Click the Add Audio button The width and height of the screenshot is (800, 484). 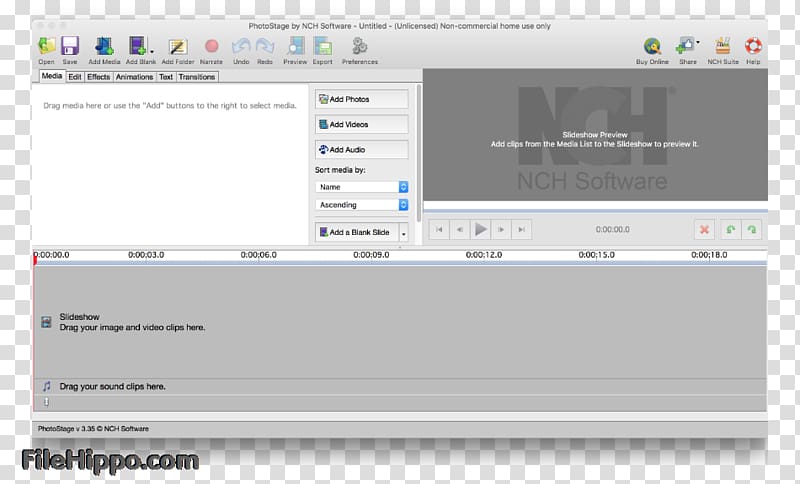coord(362,149)
